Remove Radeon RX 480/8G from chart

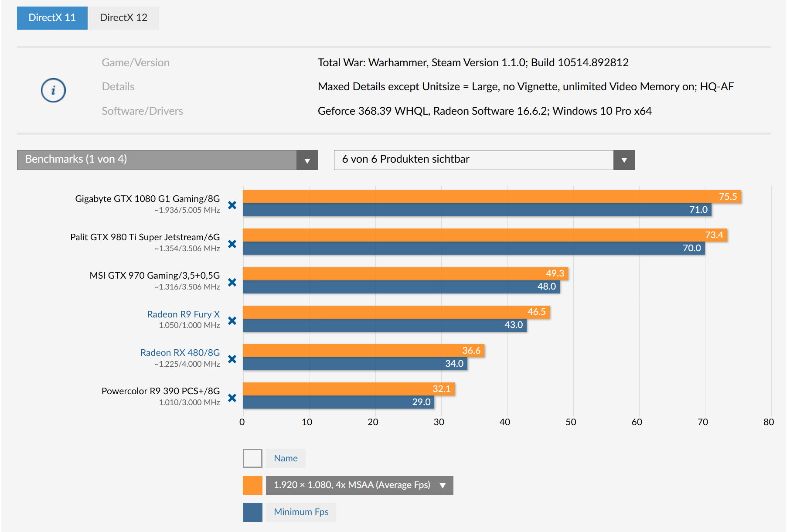click(x=232, y=359)
